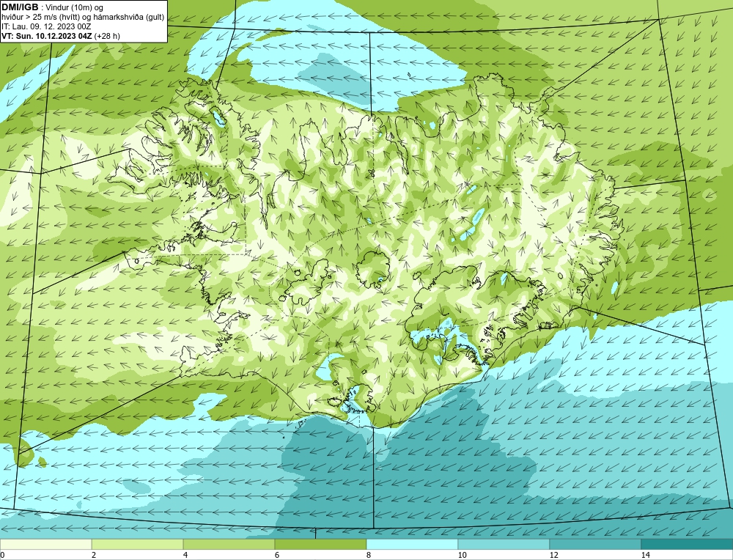Click the legend label '14'
The width and height of the screenshot is (733, 560).
coord(646,555)
